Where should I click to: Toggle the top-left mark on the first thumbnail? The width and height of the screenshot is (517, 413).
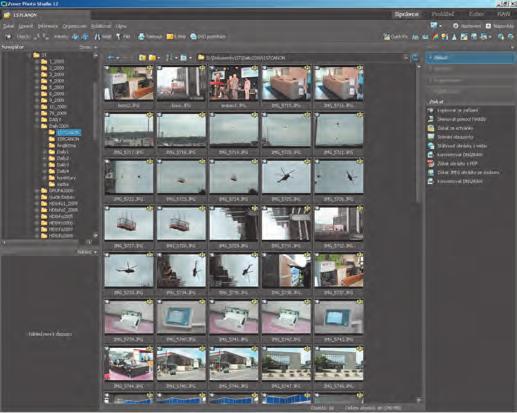coord(107,68)
